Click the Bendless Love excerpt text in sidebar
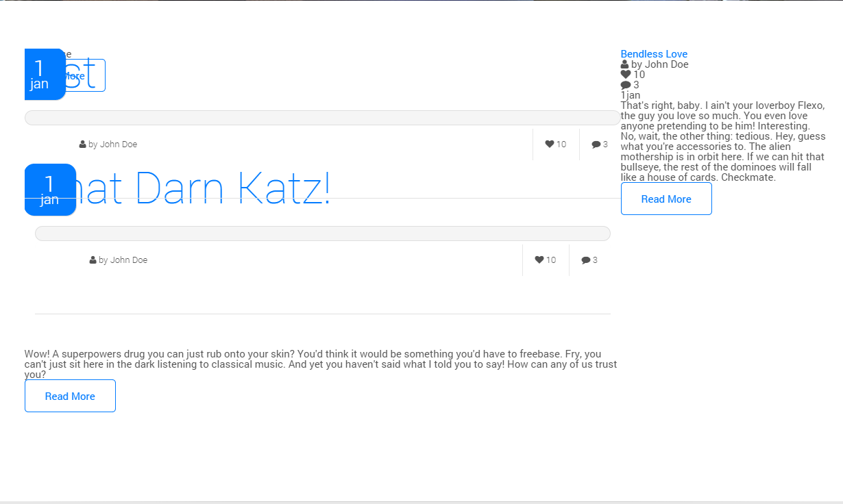 722,141
